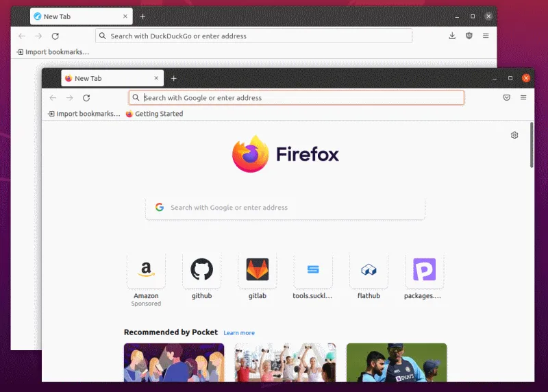The width and height of the screenshot is (548, 392).
Task: Open downloads icon in back browser window
Action: point(452,36)
